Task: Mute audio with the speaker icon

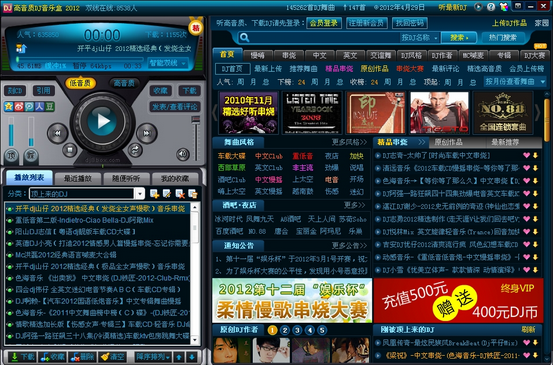Action: pos(183,154)
